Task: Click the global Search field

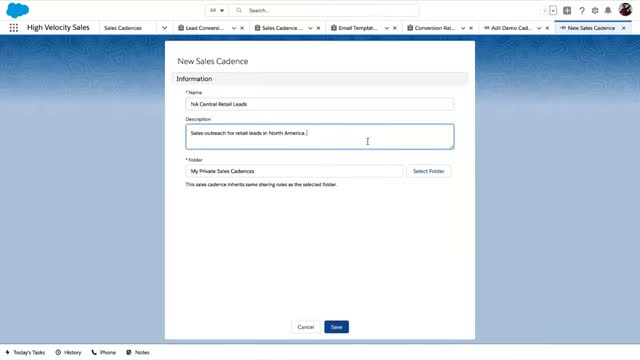Action: point(324,10)
